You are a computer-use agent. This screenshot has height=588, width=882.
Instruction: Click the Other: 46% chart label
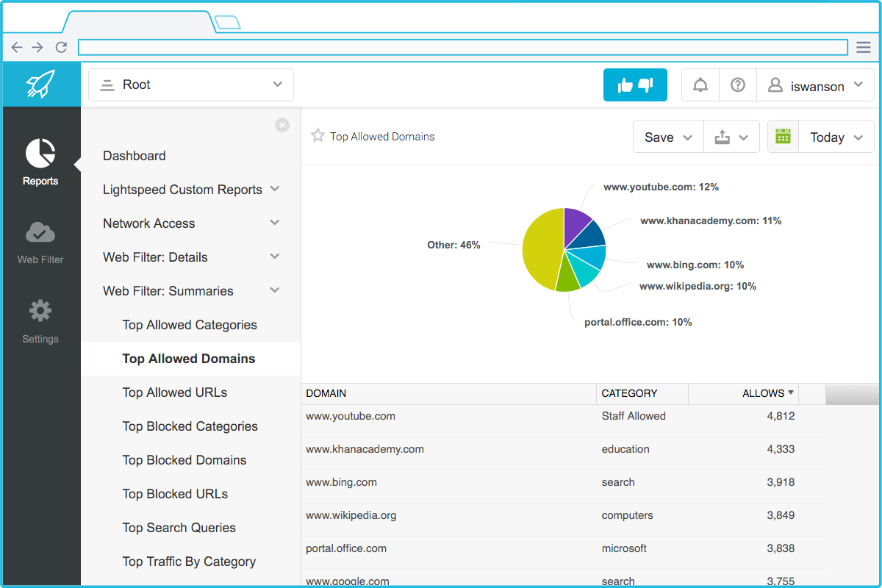[x=453, y=245]
